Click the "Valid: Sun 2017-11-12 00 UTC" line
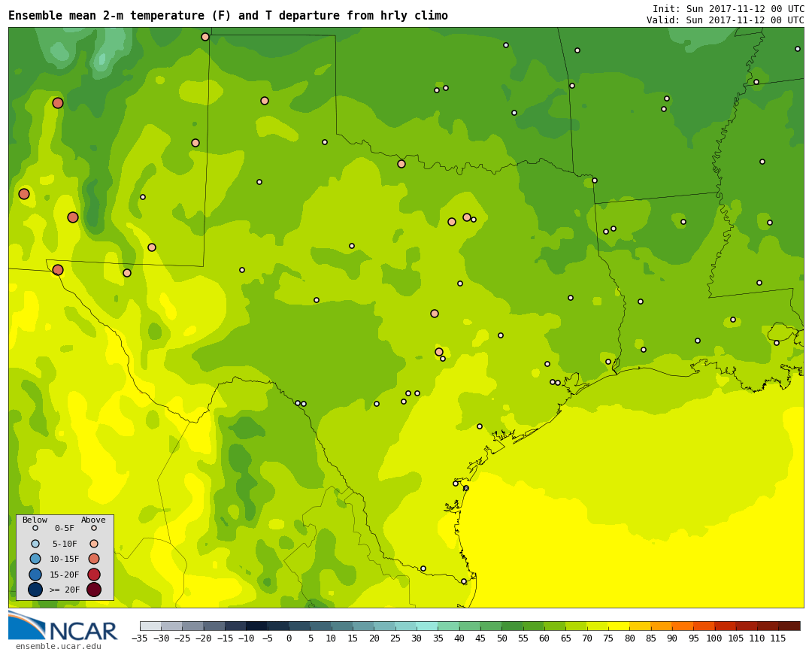 click(x=725, y=20)
